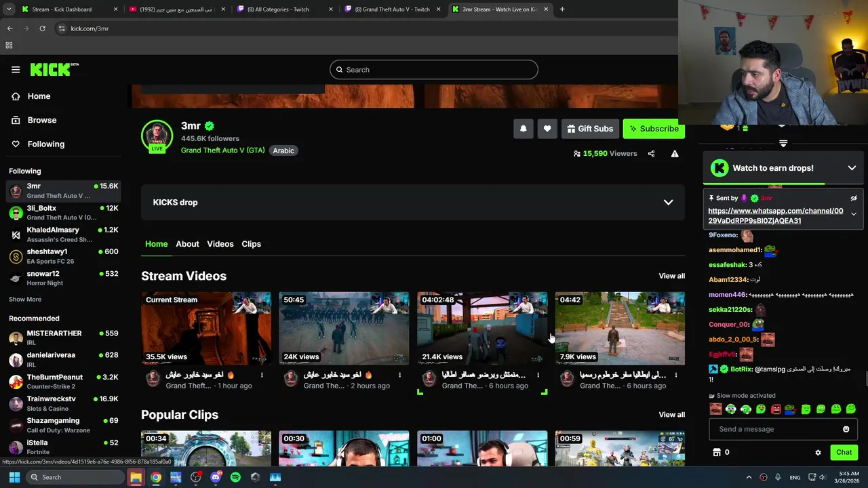
Task: Open MISTERARTHER recommended channel
Action: pos(64,338)
